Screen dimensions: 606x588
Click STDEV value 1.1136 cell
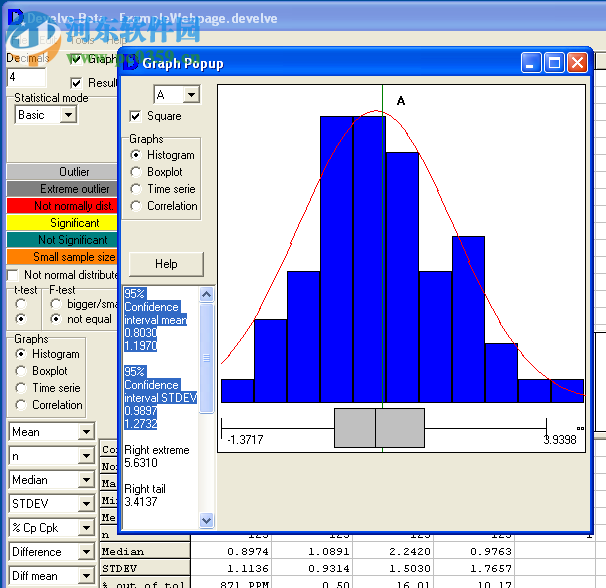click(231, 568)
